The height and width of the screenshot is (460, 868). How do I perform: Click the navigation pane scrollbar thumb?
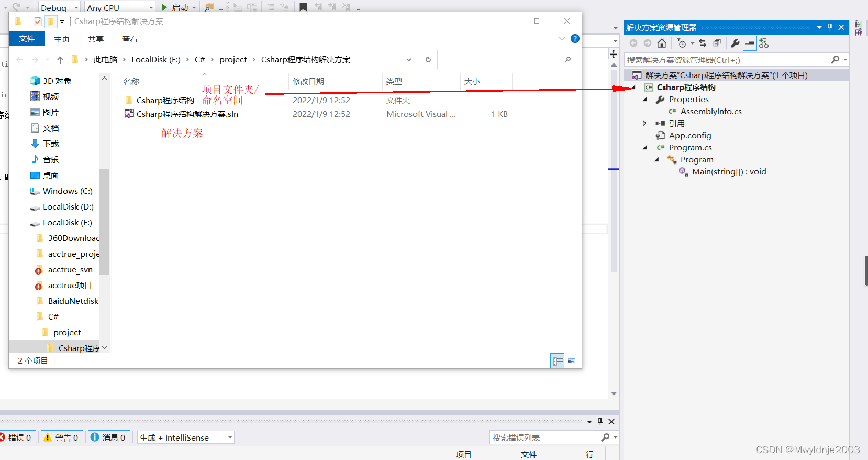[x=104, y=222]
